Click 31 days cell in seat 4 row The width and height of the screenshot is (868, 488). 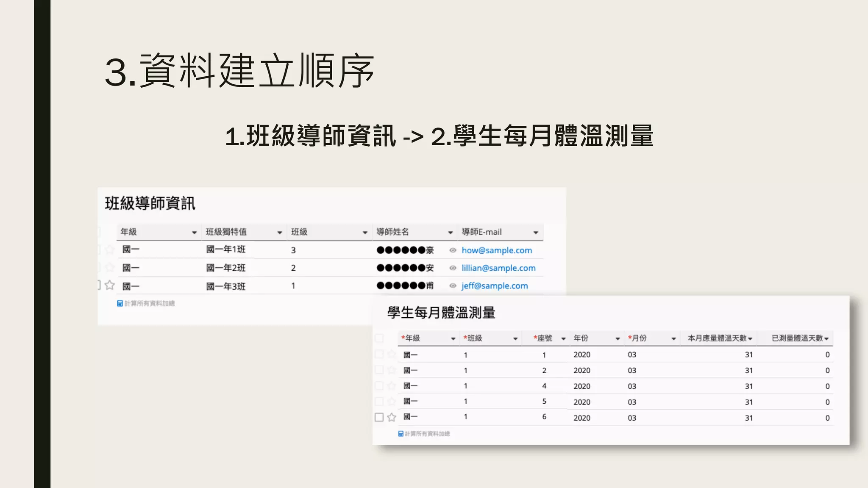[x=749, y=386]
